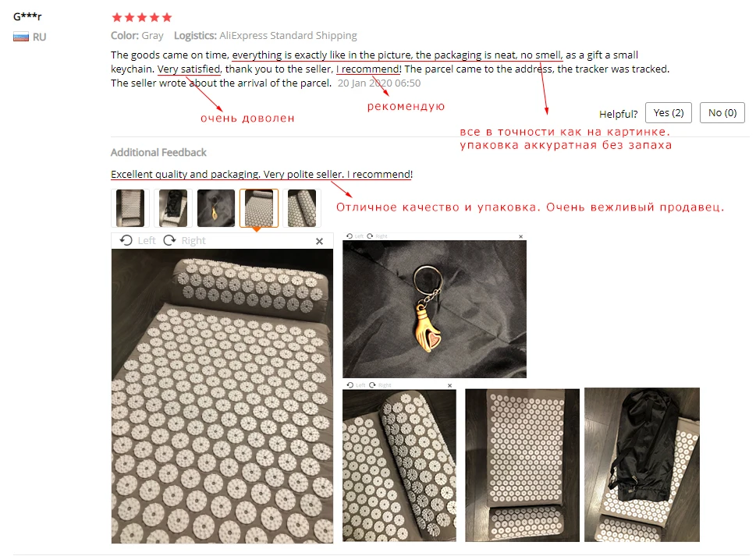The width and height of the screenshot is (756, 556).
Task: Rotate keychain photo right with small icon
Action: 370,236
